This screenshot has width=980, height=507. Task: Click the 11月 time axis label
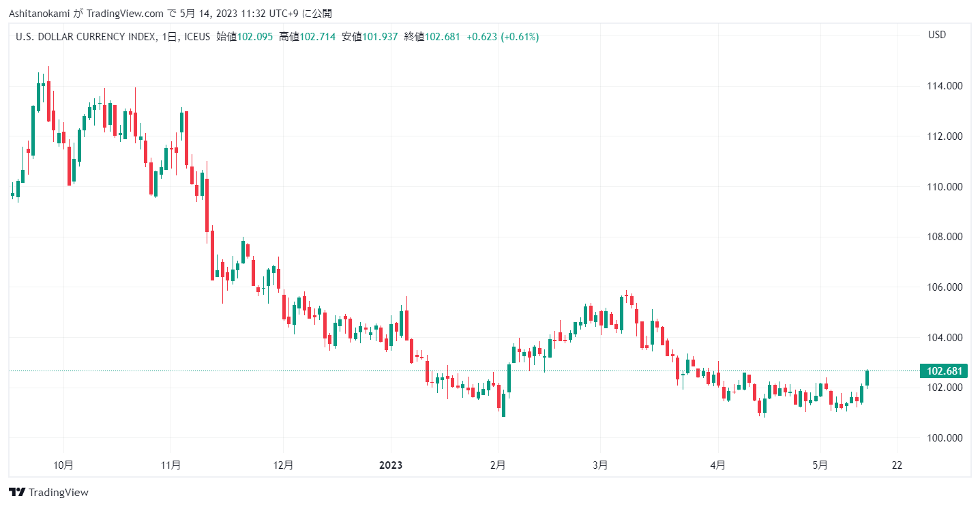pos(171,465)
